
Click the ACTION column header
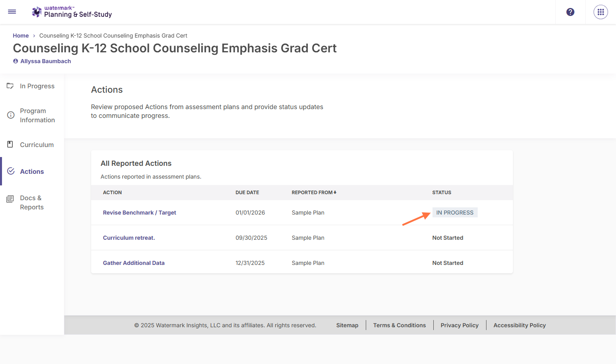pyautogui.click(x=112, y=193)
